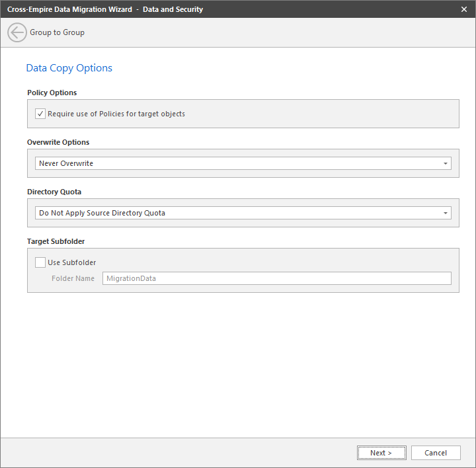The width and height of the screenshot is (476, 468).
Task: Enable the Use Subfolder checkbox
Action: 40,262
